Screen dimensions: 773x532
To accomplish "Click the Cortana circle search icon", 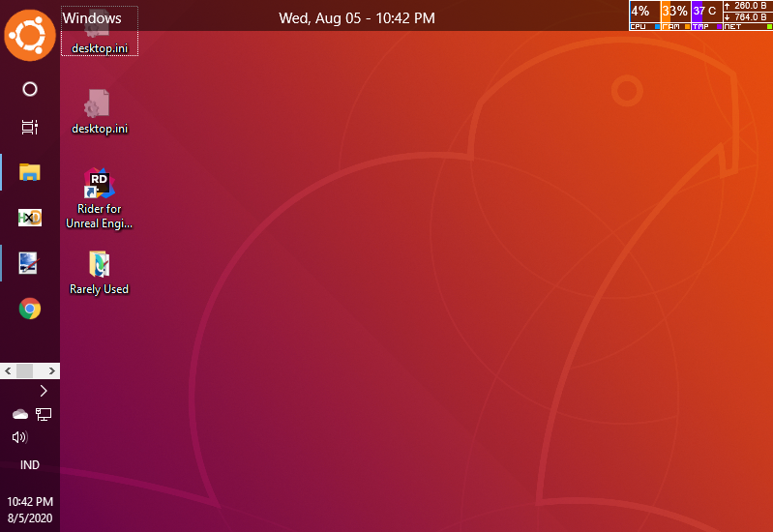I will coord(30,89).
